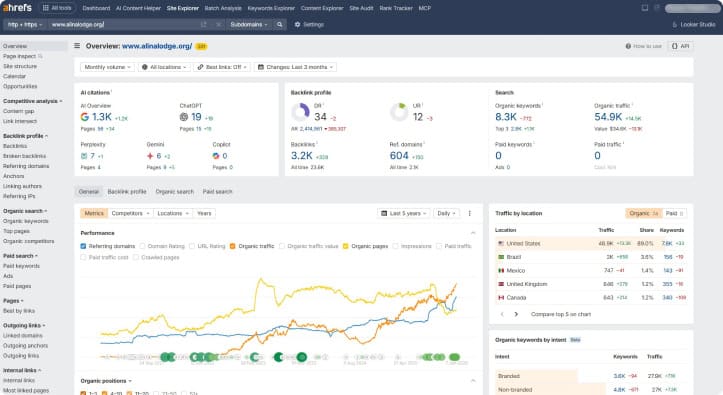Open the All tools grid menu
The height and width of the screenshot is (395, 723).
coord(57,8)
